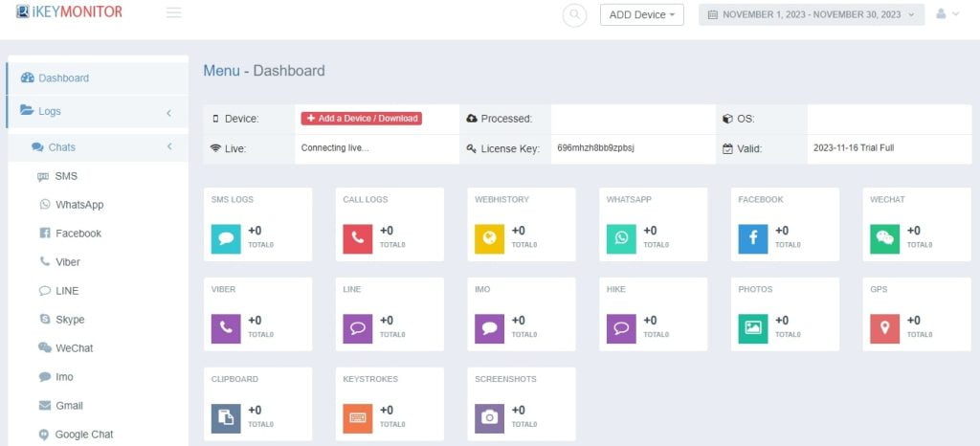Screen dimensions: 980x446
Task: Click the Chats bubbles icon in sidebar
Action: pyautogui.click(x=37, y=147)
